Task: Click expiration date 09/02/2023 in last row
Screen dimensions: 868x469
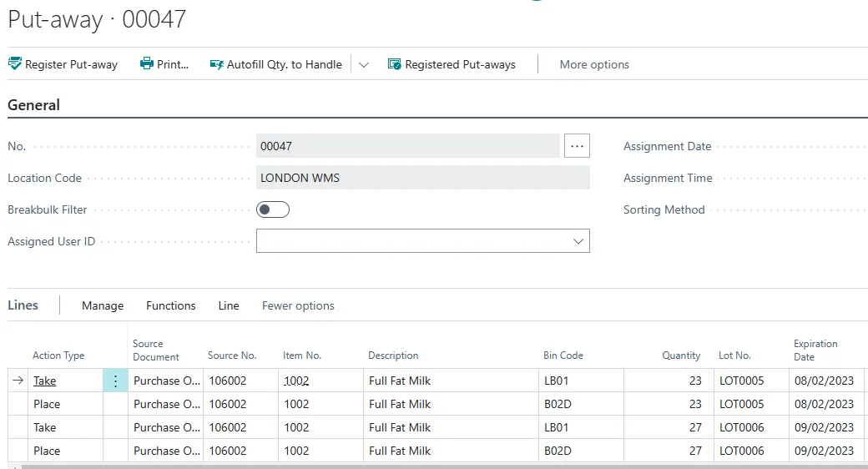Action: 825,451
